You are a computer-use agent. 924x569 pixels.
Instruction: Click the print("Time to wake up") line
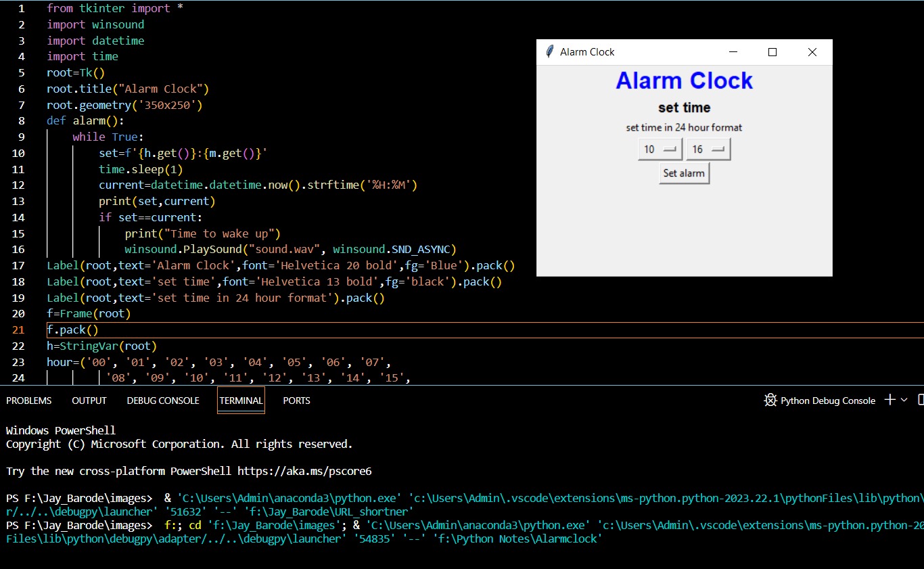pyautogui.click(x=202, y=233)
